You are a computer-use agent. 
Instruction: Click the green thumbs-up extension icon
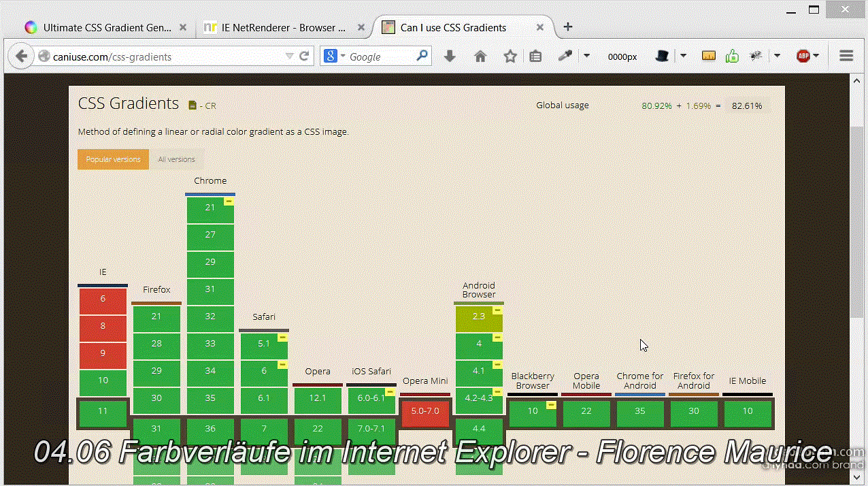pyautogui.click(x=732, y=56)
